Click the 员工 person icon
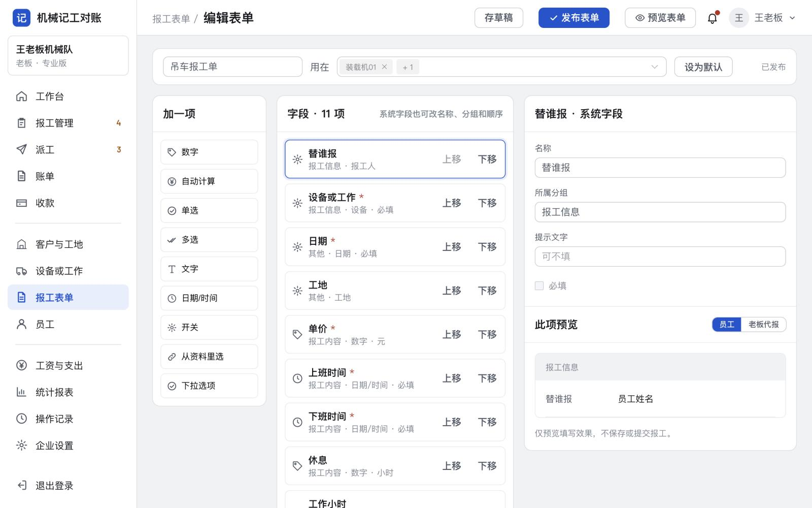The width and height of the screenshot is (812, 508). click(21, 324)
